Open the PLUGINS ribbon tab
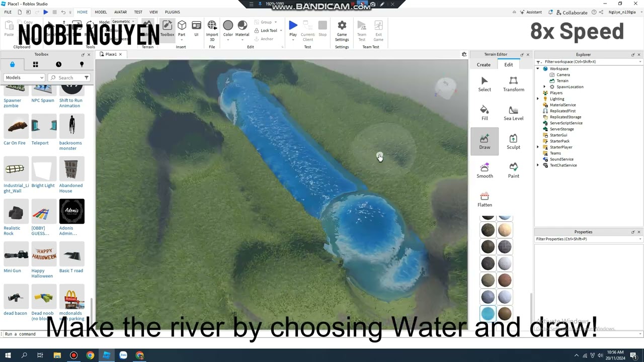The width and height of the screenshot is (644, 362). tap(172, 12)
